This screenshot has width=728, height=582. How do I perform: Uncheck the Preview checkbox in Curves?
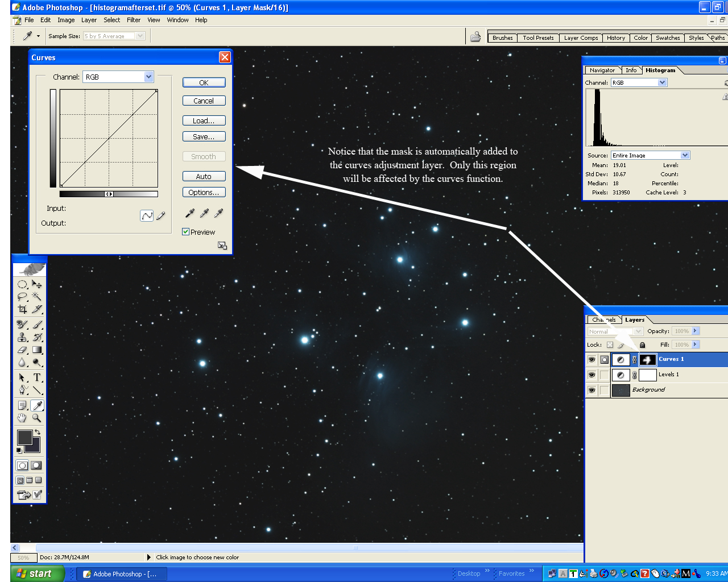186,232
